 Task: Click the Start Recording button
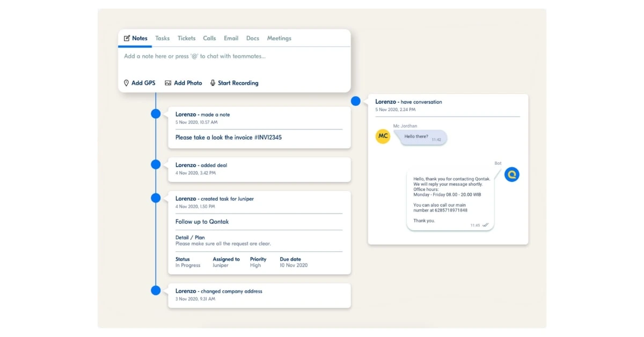click(234, 83)
